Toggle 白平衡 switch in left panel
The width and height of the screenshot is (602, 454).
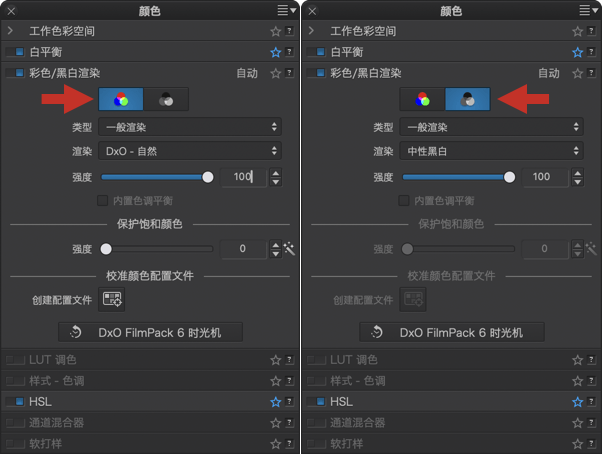point(15,52)
